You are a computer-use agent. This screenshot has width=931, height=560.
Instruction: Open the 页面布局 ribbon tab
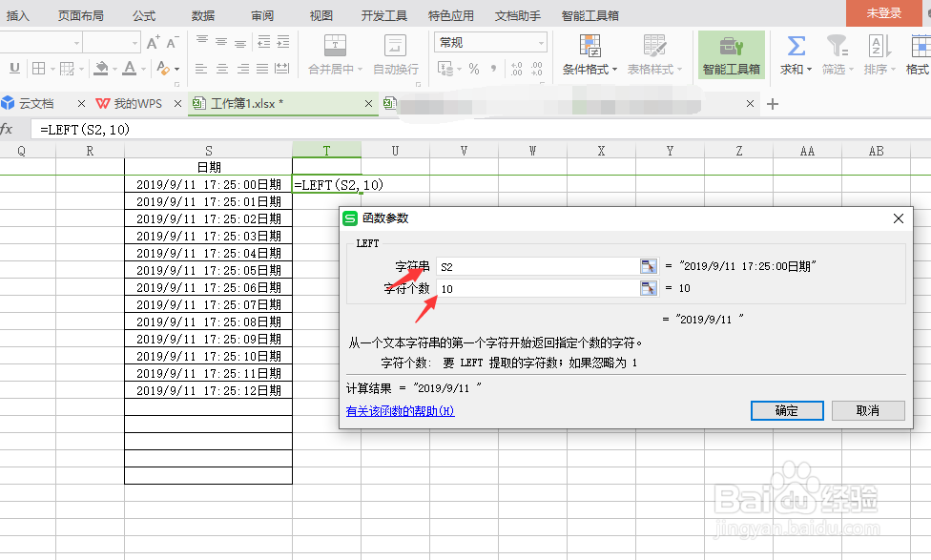[81, 15]
